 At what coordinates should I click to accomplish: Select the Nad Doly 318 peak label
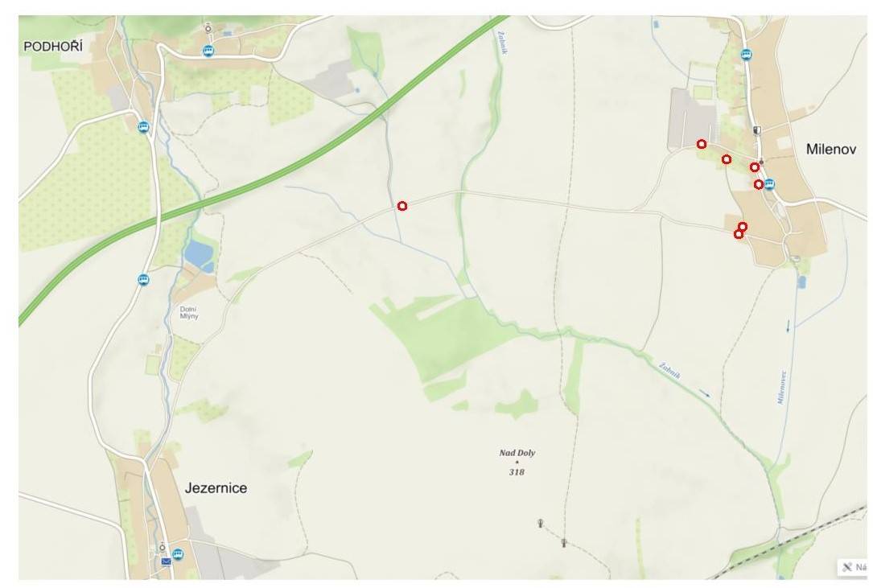pyautogui.click(x=517, y=463)
